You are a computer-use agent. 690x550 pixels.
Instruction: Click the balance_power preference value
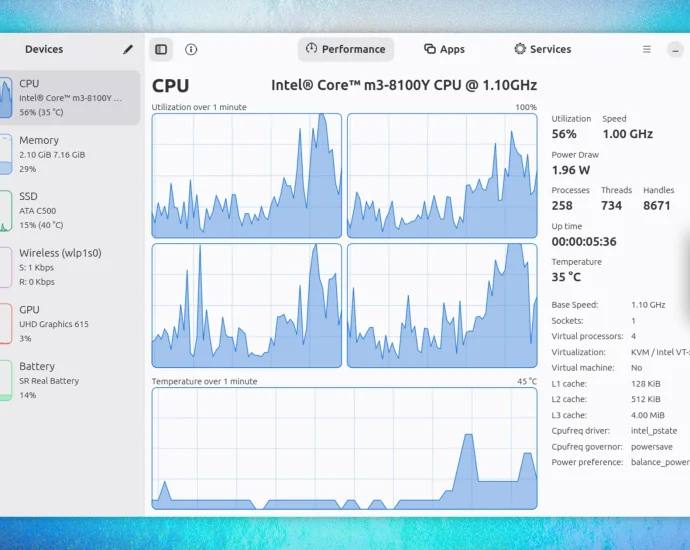pos(660,462)
